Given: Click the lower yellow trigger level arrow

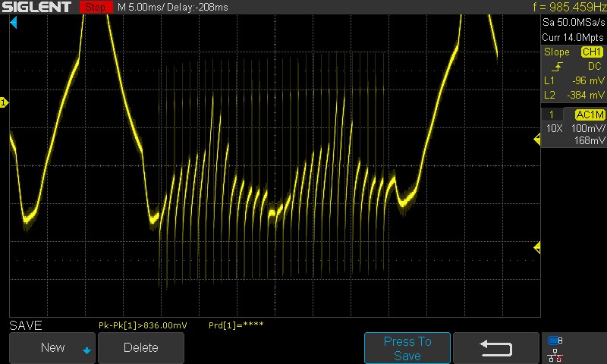Looking at the screenshot, I should [x=537, y=247].
